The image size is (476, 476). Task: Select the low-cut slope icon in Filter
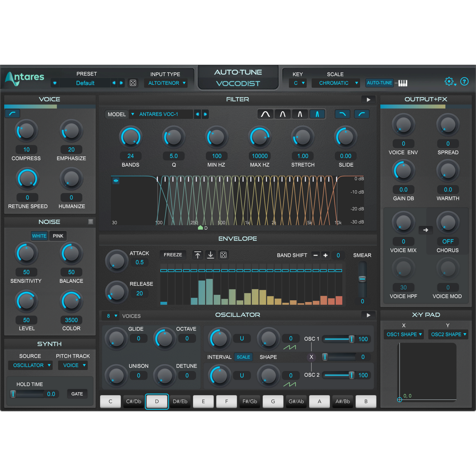click(x=361, y=114)
